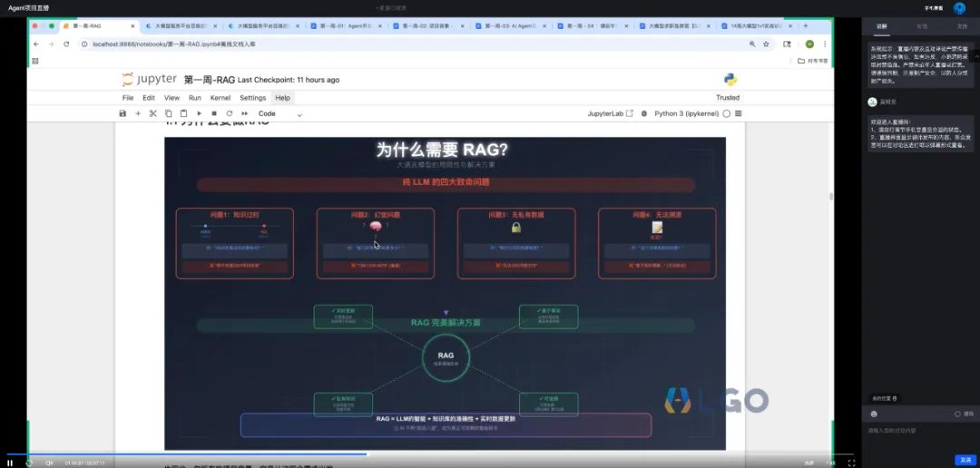Open the bookmarks folder on the bookmarks bar

tap(812, 61)
